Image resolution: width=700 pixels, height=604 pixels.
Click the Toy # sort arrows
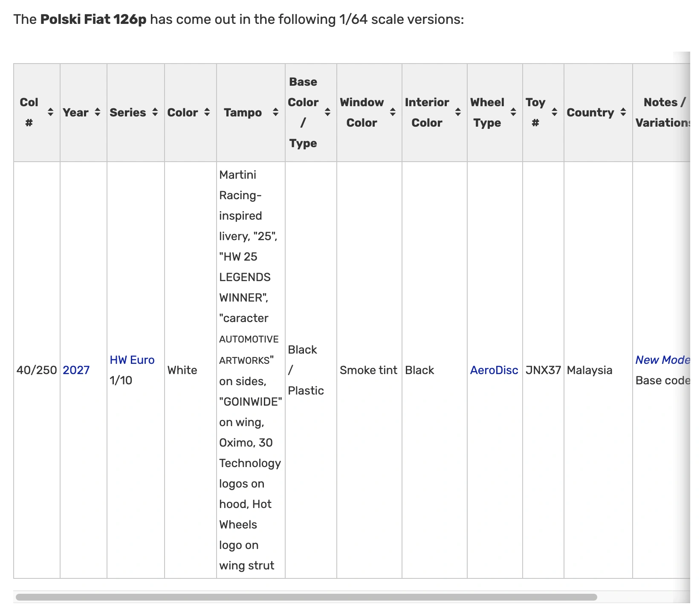point(555,113)
